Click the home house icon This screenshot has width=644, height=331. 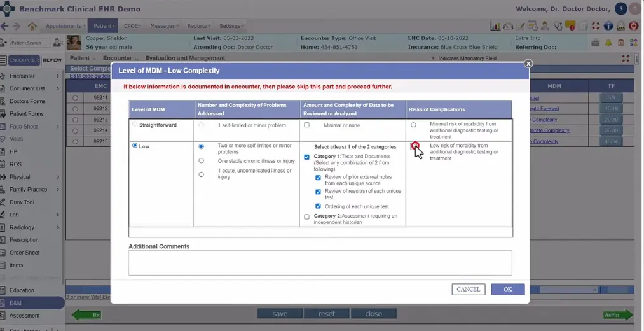click(32, 26)
